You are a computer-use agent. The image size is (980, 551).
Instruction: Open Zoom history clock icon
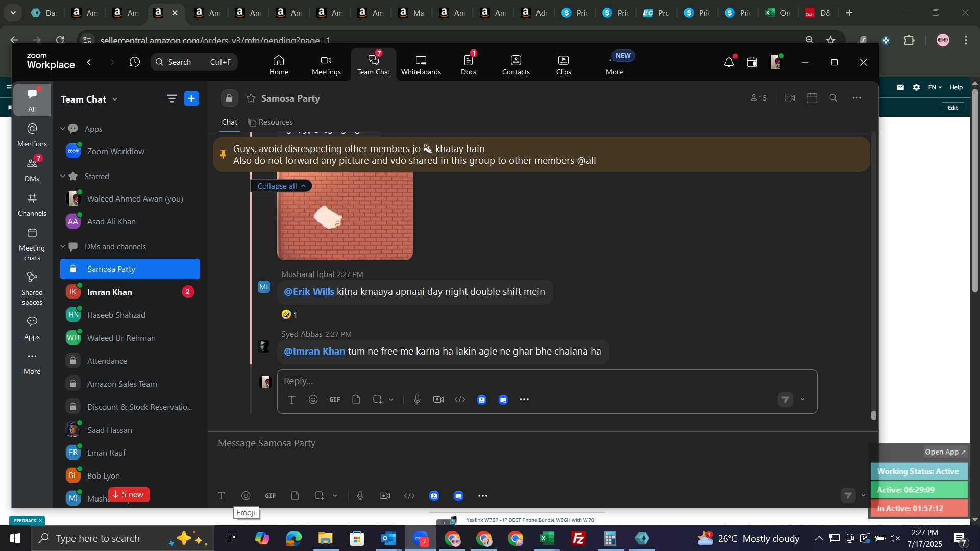point(134,62)
